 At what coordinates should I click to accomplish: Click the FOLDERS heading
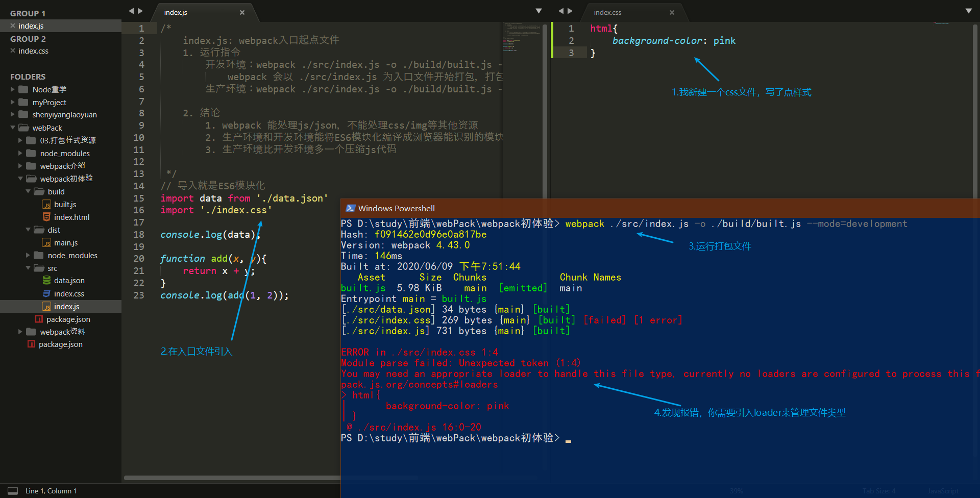click(28, 77)
